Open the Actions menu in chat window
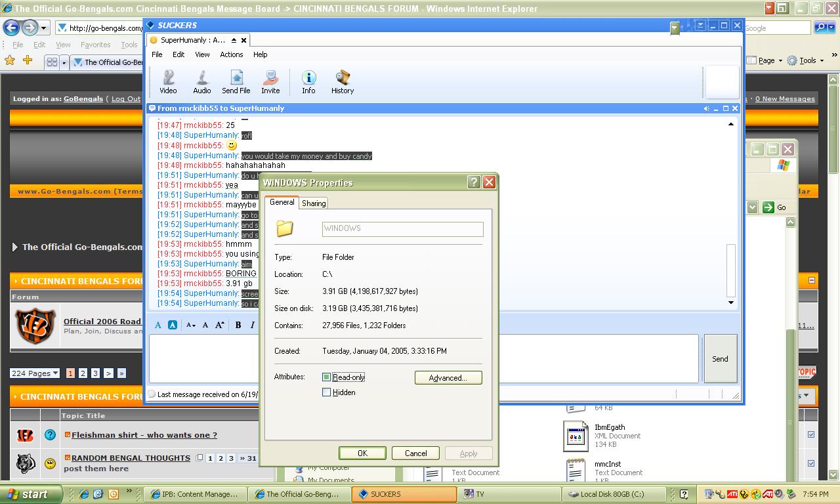The height and width of the screenshot is (504, 840). point(231,54)
